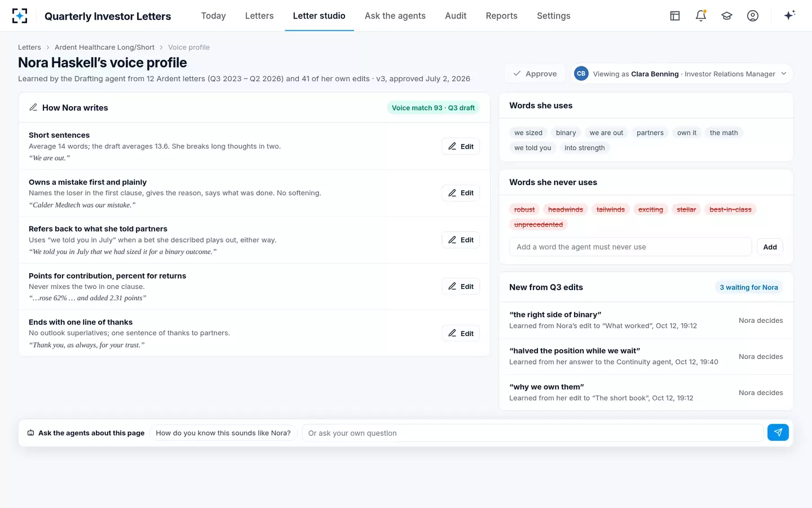Click the struck-through 'robust' chip
The width and height of the screenshot is (812, 508).
(524, 209)
